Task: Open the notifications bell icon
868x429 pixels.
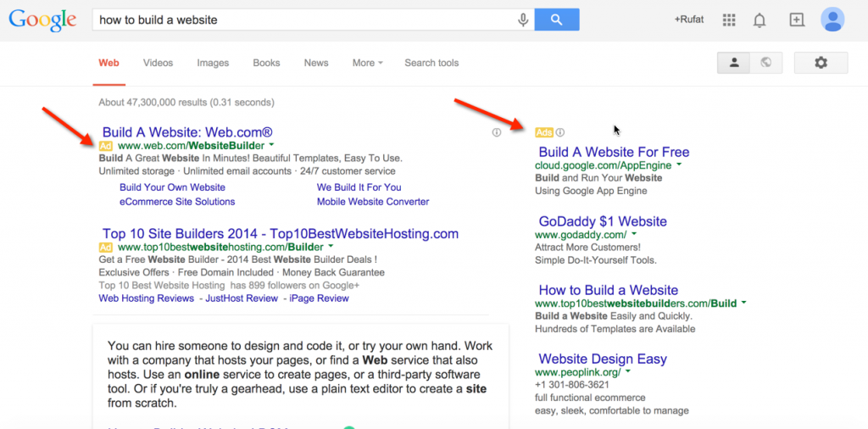Action: (x=760, y=20)
